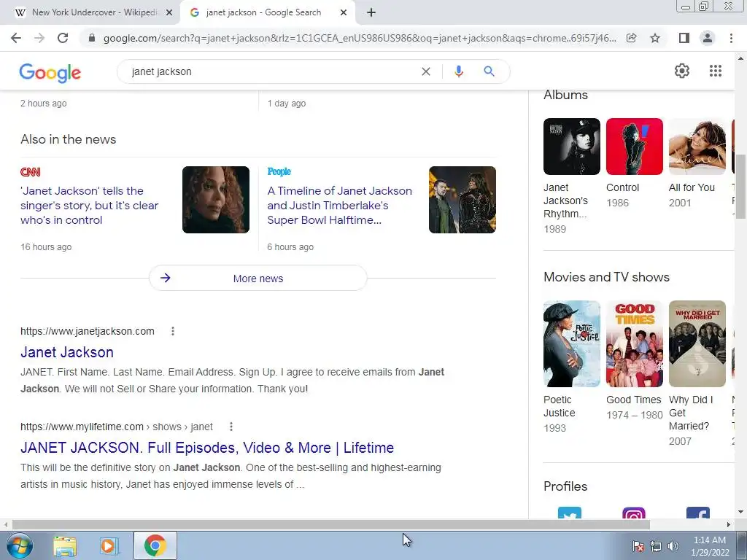Open the Good Times poster
The height and width of the screenshot is (560, 747).
tap(634, 344)
